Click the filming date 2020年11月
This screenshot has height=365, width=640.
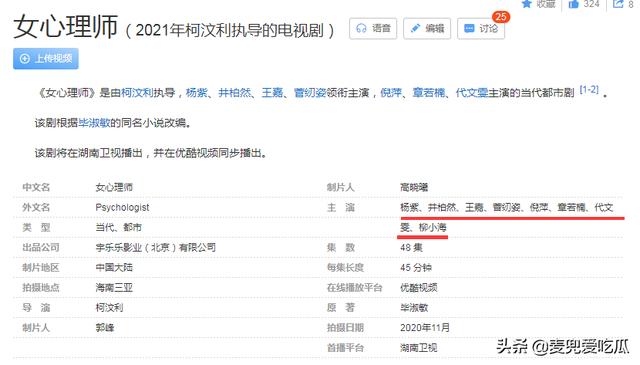(425, 327)
